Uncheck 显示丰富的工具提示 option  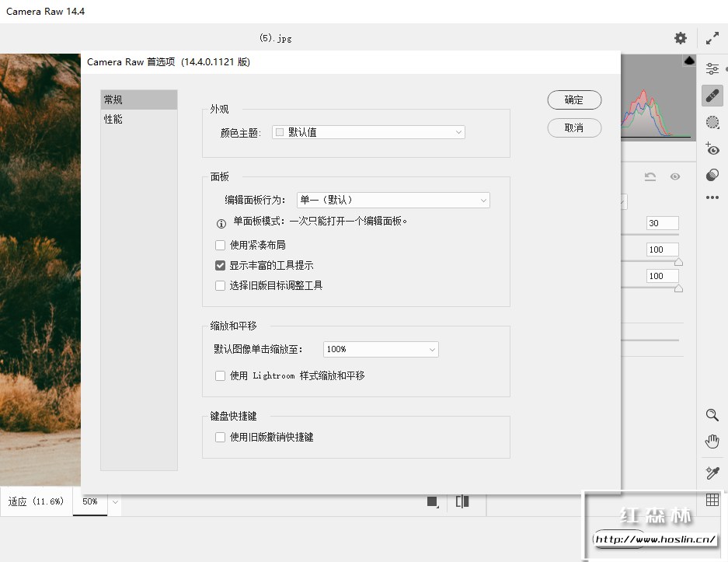tap(220, 266)
